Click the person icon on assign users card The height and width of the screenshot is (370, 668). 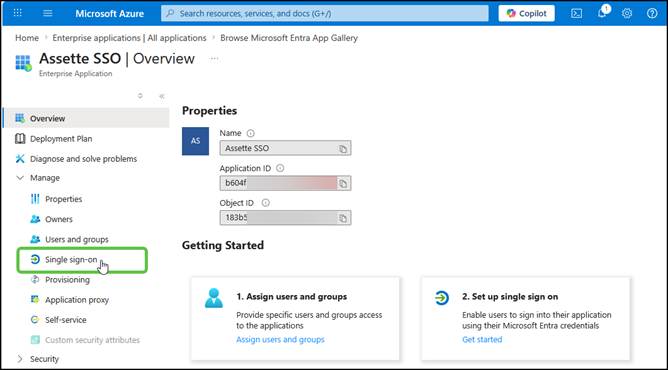tap(214, 298)
